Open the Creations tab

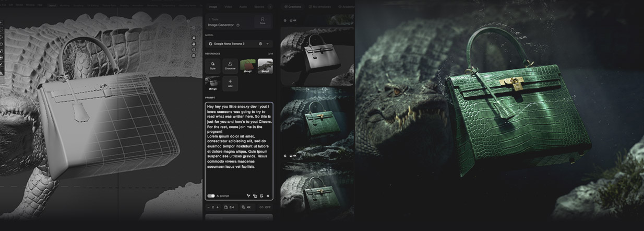click(293, 7)
